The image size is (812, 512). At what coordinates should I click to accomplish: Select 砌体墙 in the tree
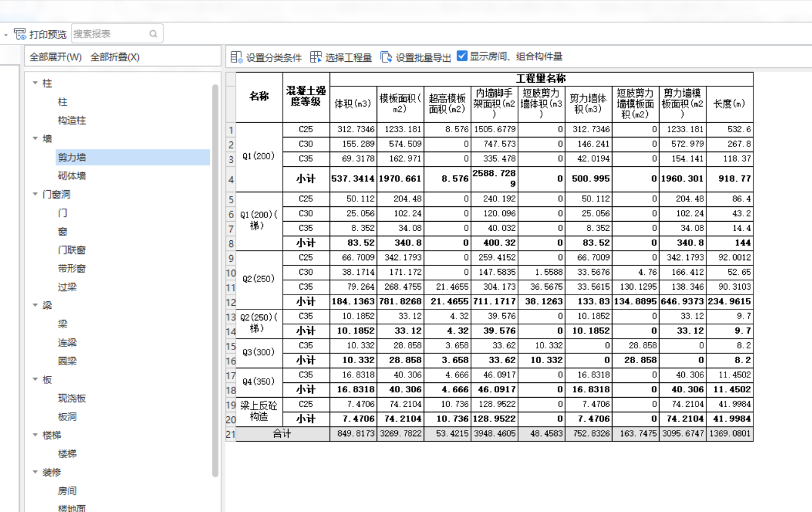pos(72,176)
